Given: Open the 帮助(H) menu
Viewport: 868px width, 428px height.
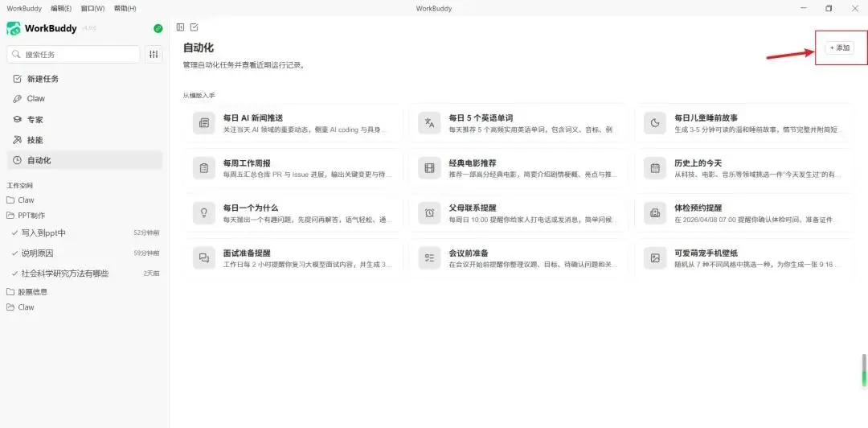Looking at the screenshot, I should pyautogui.click(x=125, y=8).
